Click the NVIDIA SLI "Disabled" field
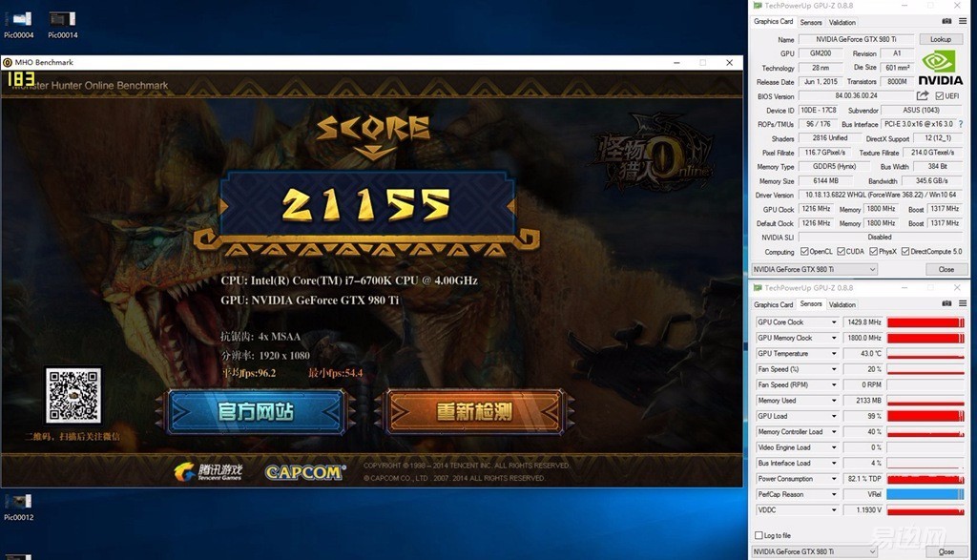The width and height of the screenshot is (977, 560). click(x=881, y=238)
